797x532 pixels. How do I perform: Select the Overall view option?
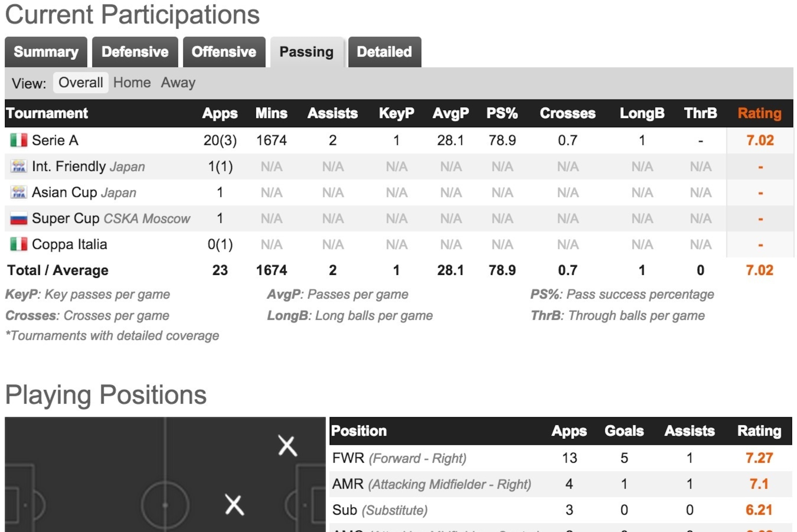pos(81,82)
